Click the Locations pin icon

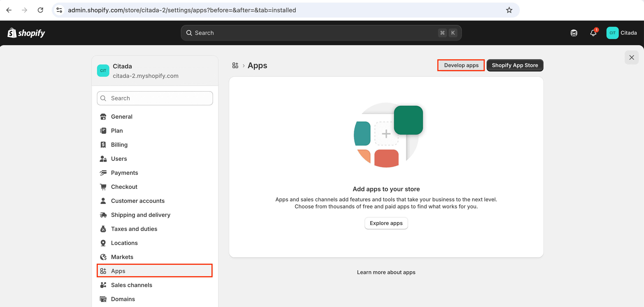click(103, 243)
